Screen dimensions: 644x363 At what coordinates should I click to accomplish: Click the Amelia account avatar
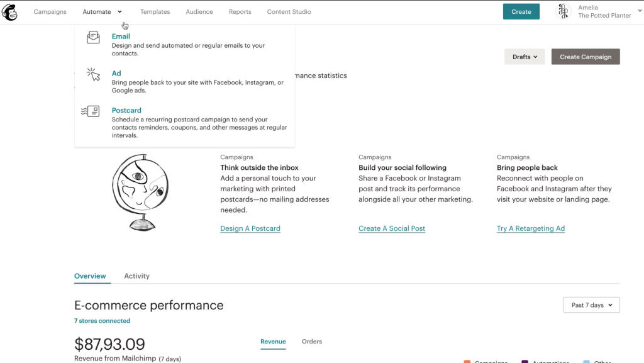[563, 11]
